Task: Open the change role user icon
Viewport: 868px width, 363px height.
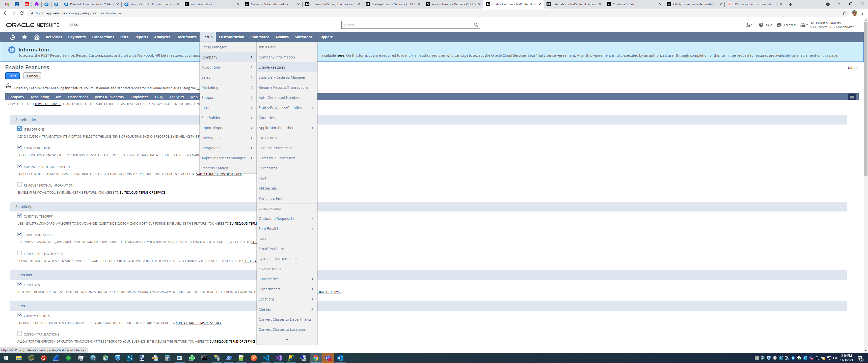Action: [804, 25]
